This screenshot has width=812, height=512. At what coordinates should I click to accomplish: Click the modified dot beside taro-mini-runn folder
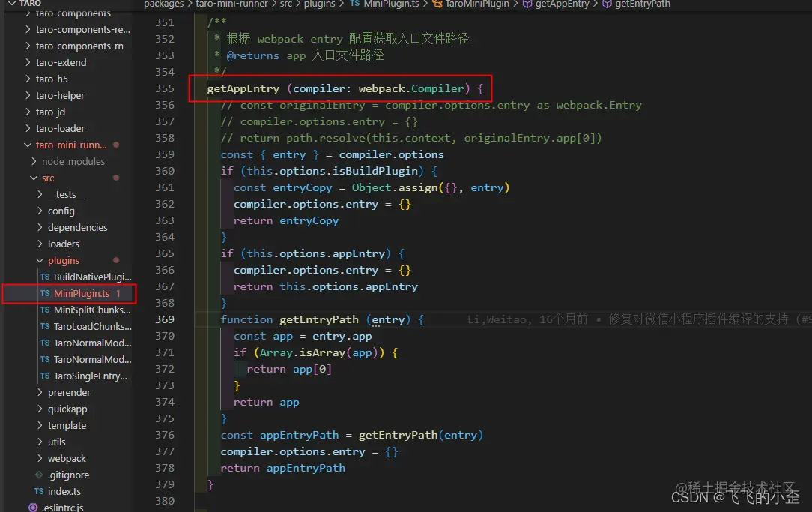[x=116, y=144]
